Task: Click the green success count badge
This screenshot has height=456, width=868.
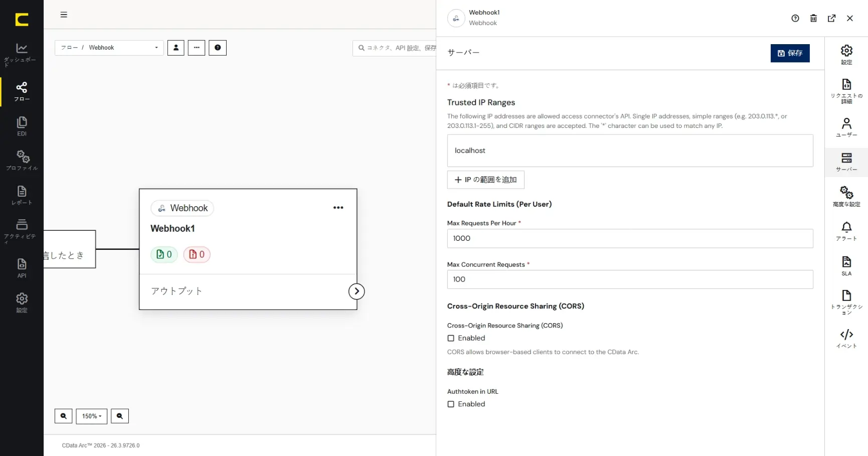Action: [x=164, y=254]
